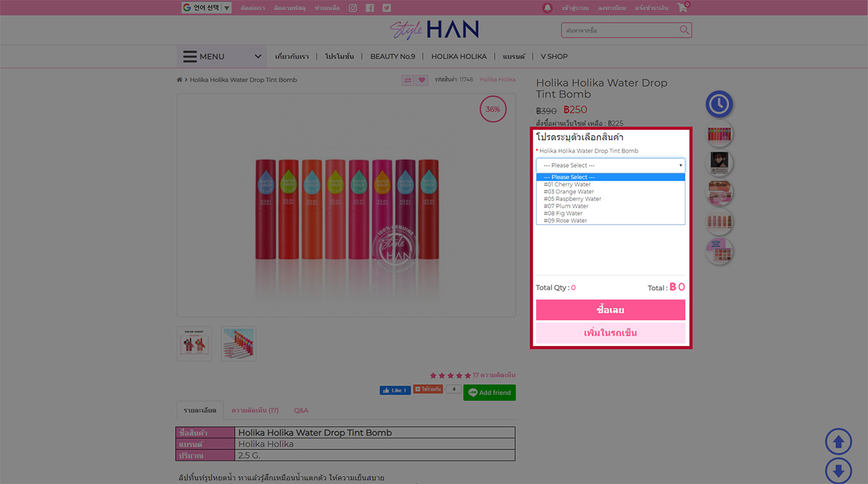Add product to wishlist heart icon

pyautogui.click(x=422, y=80)
